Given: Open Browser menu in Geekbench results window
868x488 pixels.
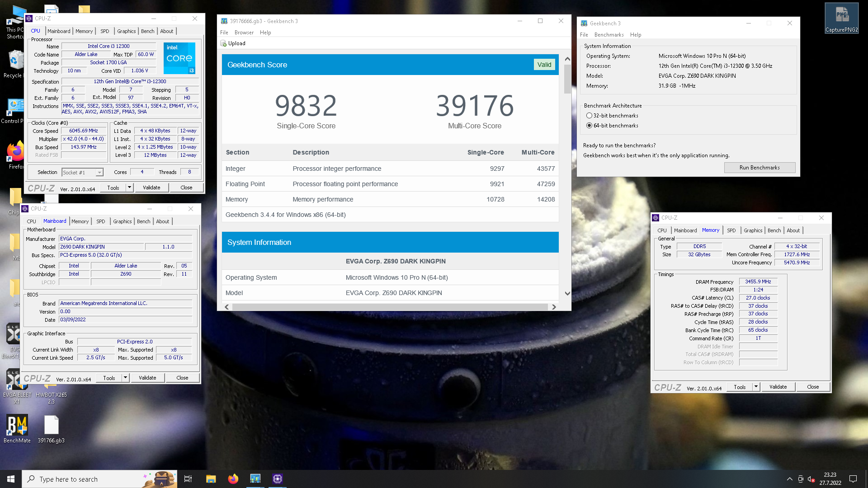Looking at the screenshot, I should tap(244, 33).
